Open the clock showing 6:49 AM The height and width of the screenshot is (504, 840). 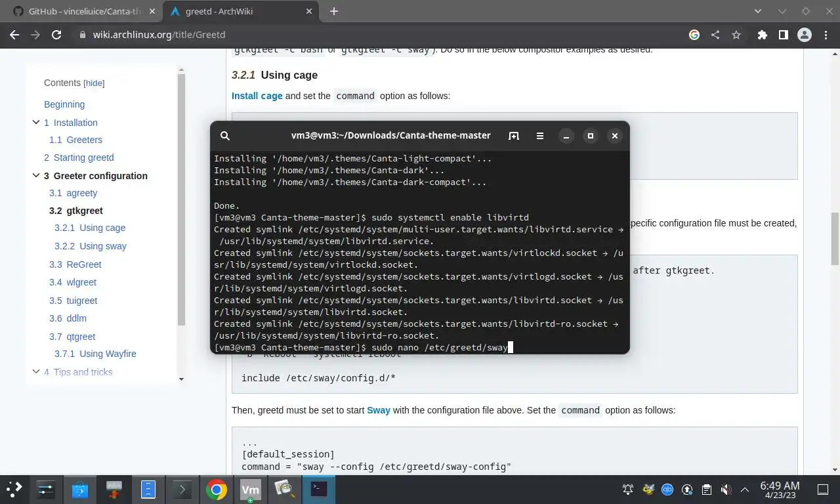[x=780, y=490]
